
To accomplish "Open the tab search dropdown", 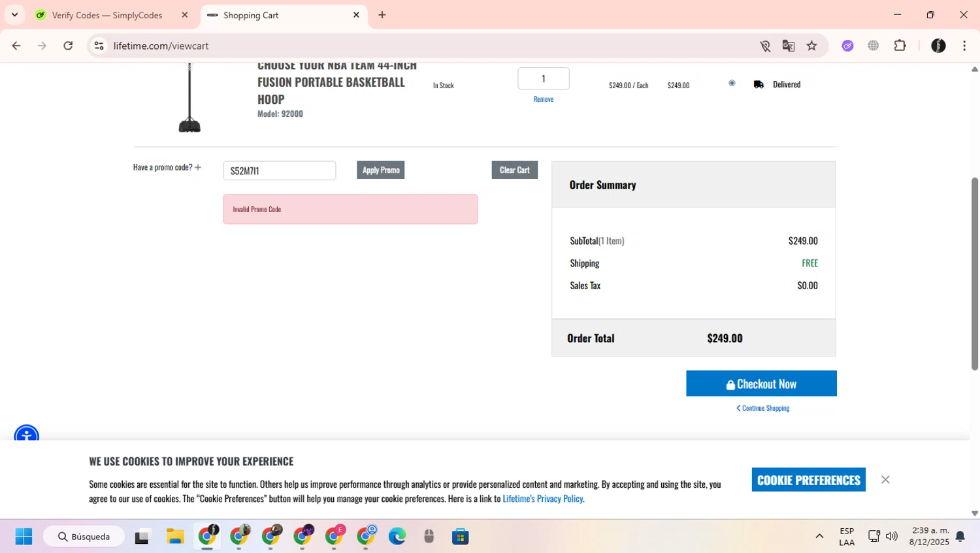I will coord(14,14).
